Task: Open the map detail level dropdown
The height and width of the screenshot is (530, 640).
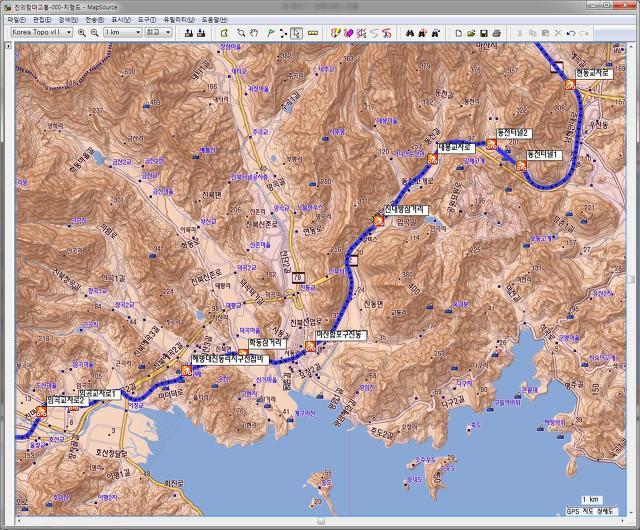Action: click(158, 32)
